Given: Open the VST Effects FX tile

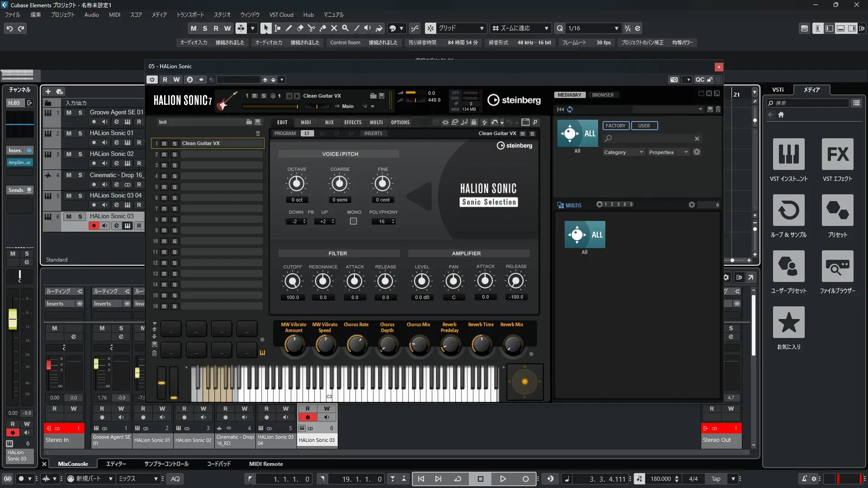Looking at the screenshot, I should click(837, 155).
